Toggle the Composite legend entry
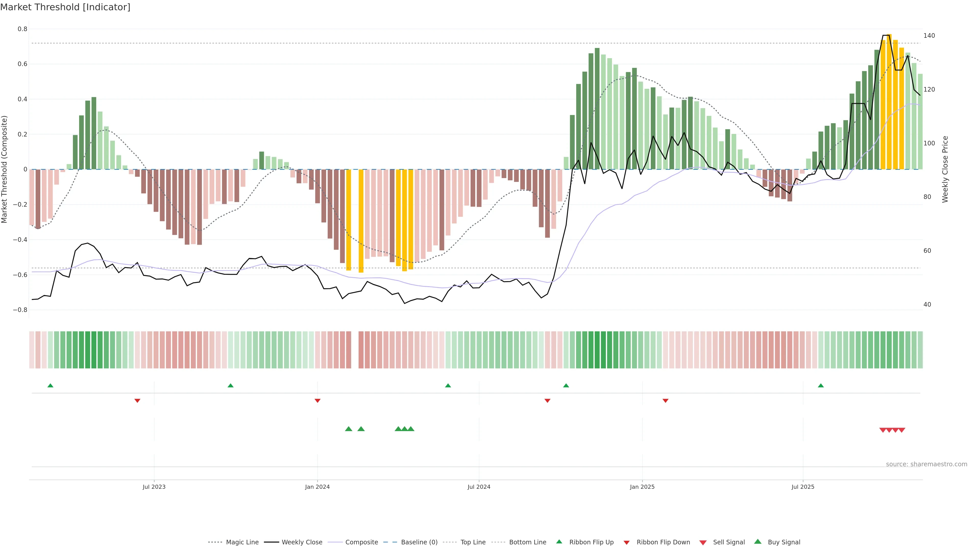 tap(361, 542)
